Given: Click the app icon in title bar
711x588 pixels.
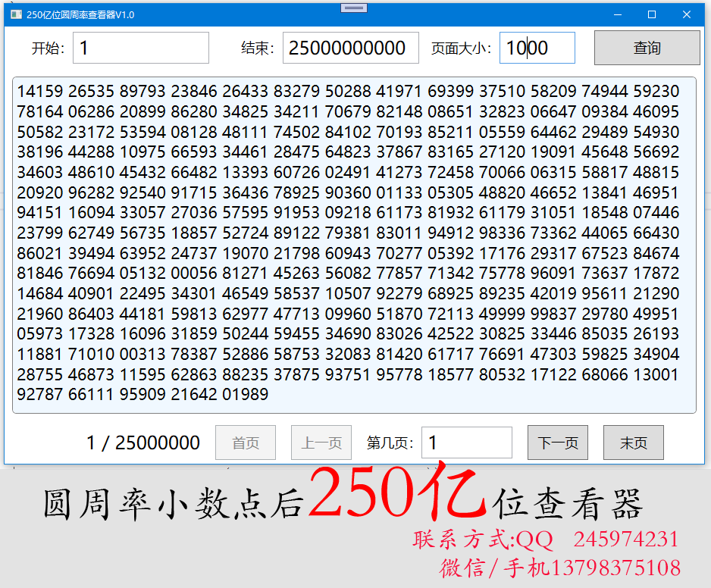Looking at the screenshot, I should tap(17, 14).
